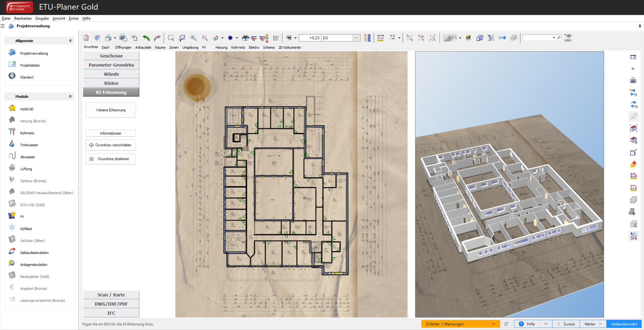Toggle the eye visibility icon in the toolbar

click(x=245, y=38)
